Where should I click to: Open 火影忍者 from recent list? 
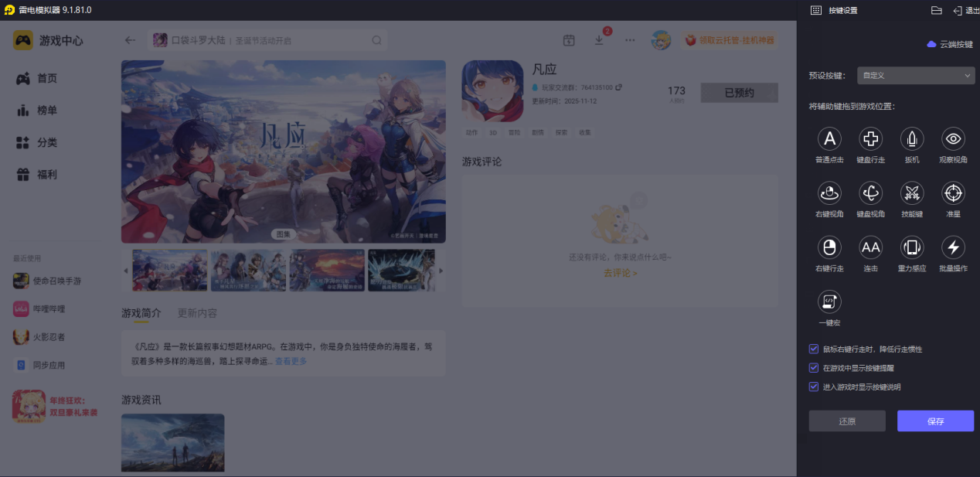(x=39, y=337)
